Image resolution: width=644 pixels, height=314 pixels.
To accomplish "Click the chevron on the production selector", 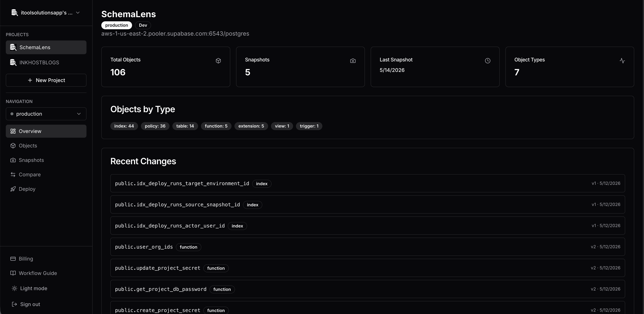I will coord(79,114).
